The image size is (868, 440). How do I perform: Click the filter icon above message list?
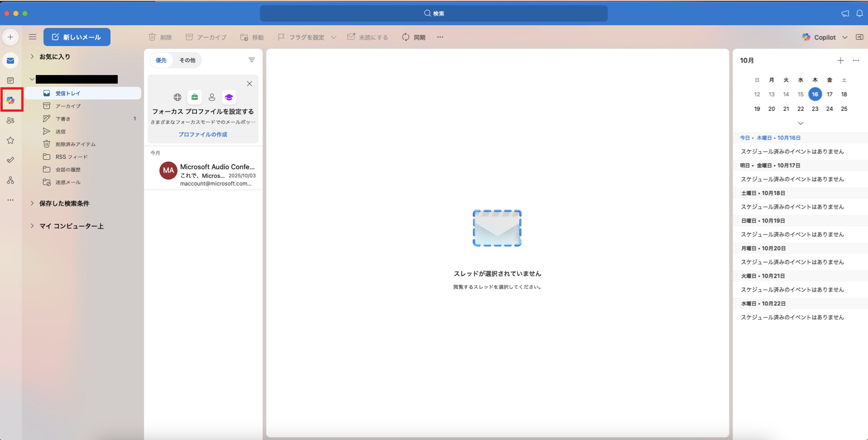point(251,60)
